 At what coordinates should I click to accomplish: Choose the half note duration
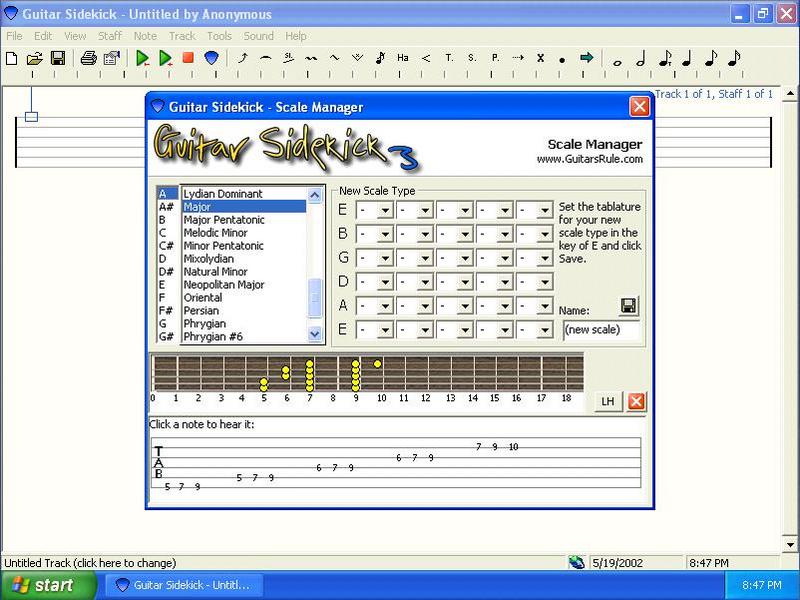click(641, 59)
